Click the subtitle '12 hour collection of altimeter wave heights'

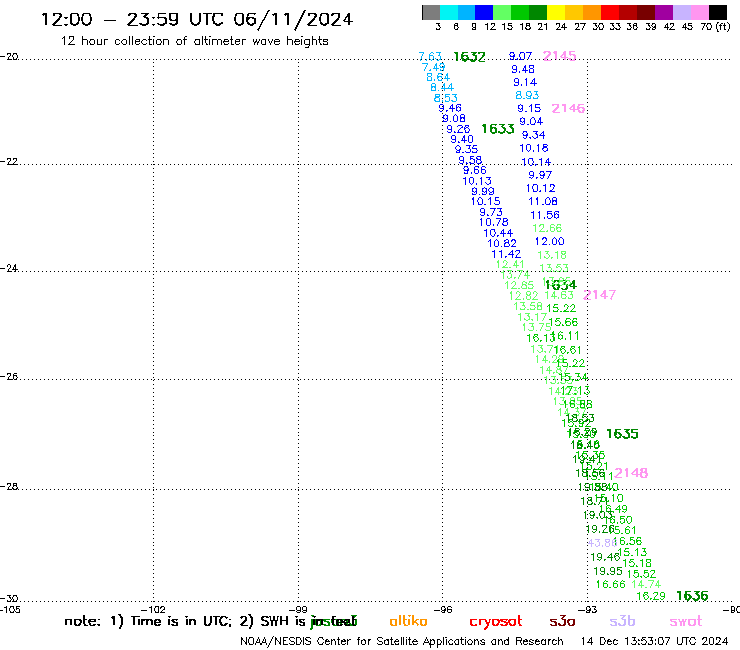click(x=194, y=41)
